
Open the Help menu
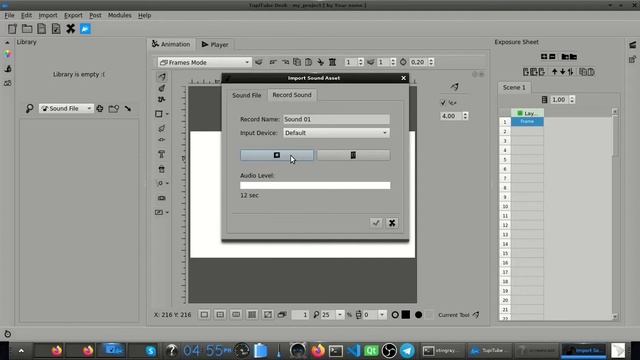(x=144, y=15)
